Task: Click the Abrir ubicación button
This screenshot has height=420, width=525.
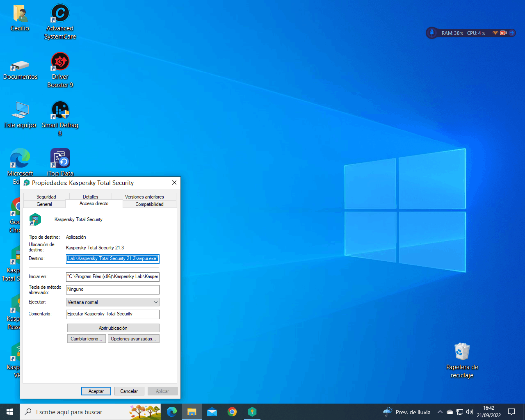Action: (113, 328)
